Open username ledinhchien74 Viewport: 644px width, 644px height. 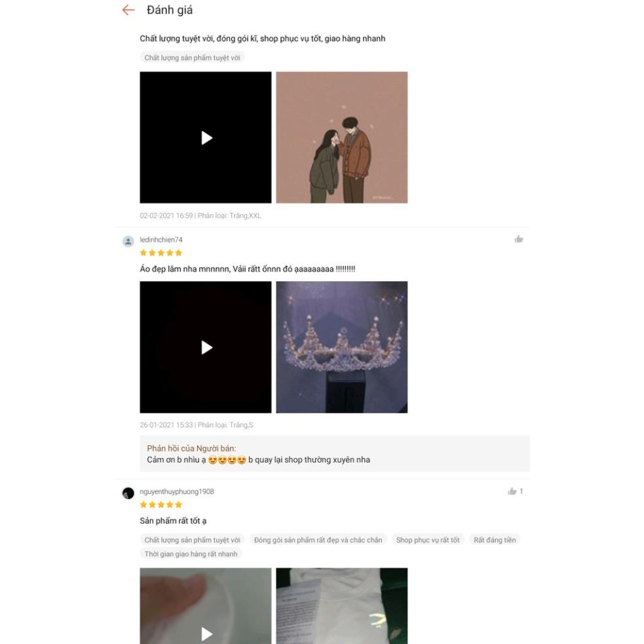tap(161, 239)
